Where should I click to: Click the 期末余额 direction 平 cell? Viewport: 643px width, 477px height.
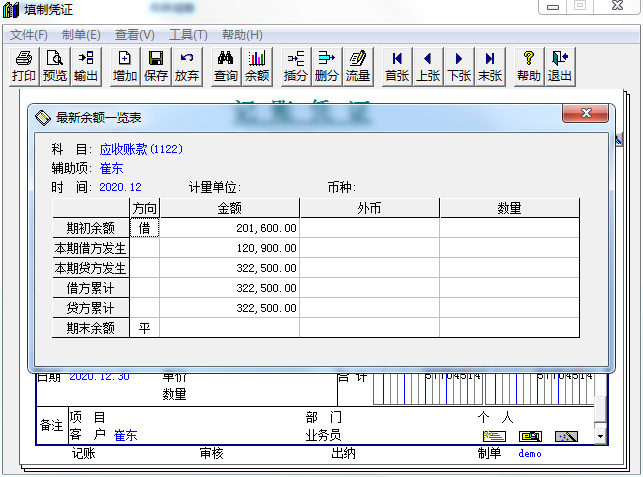(144, 328)
